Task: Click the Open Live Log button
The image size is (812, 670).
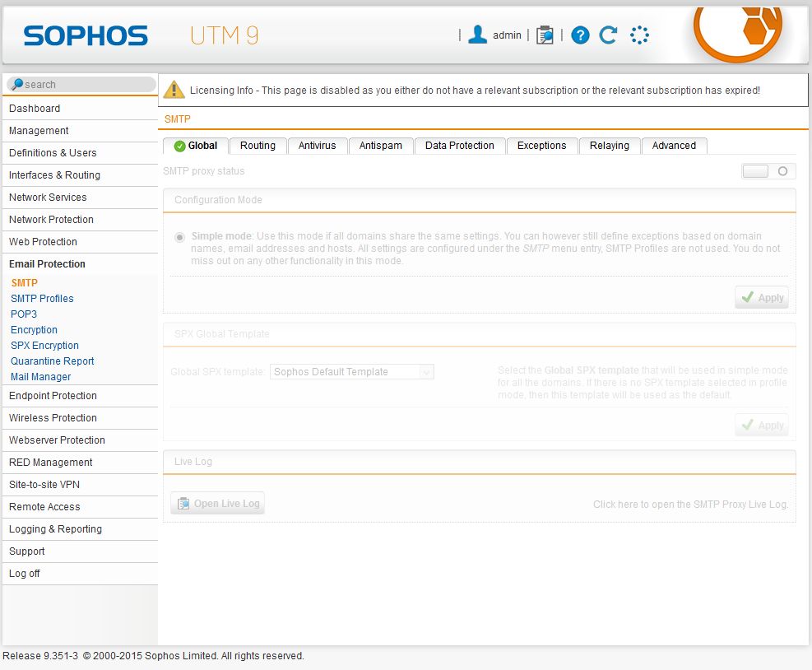Action: point(217,503)
